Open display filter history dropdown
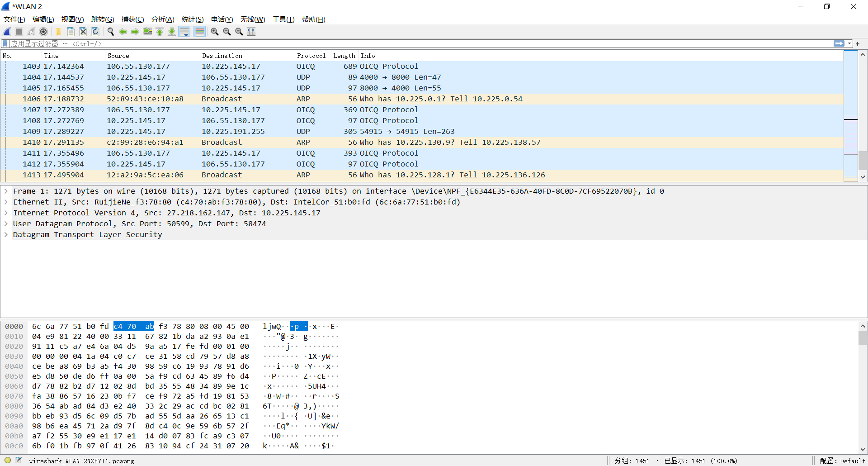Screen dimensions: 868x466 coord(849,44)
